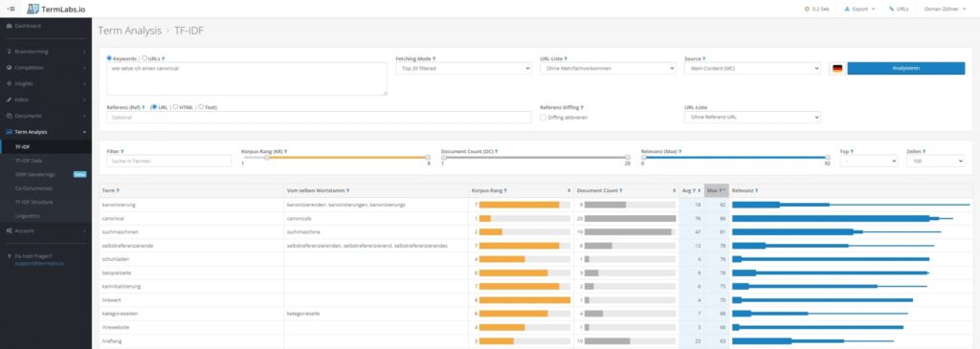Sort by the Avg column header
This screenshot has width=980, height=349.
click(x=691, y=190)
